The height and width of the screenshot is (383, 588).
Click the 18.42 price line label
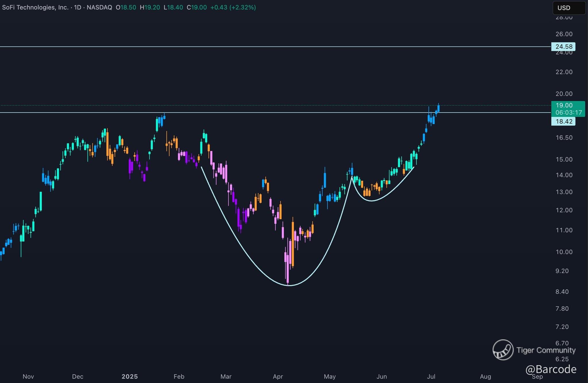coord(564,121)
